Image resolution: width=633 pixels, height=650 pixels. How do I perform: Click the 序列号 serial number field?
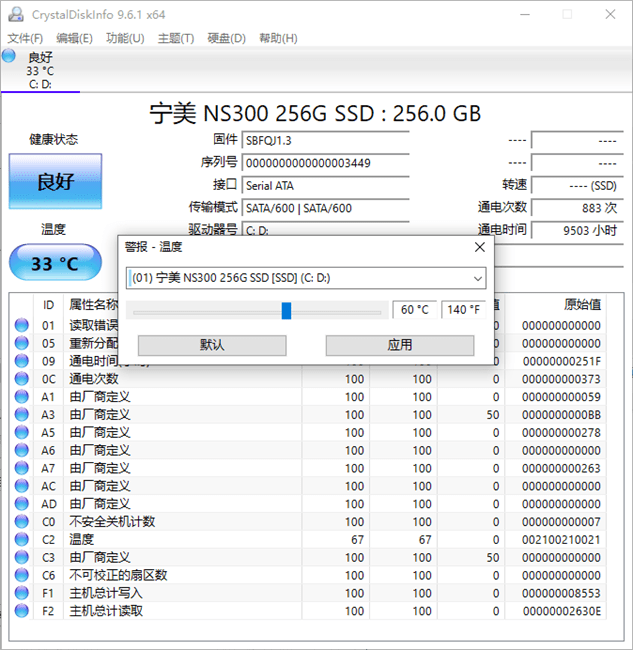(325, 163)
